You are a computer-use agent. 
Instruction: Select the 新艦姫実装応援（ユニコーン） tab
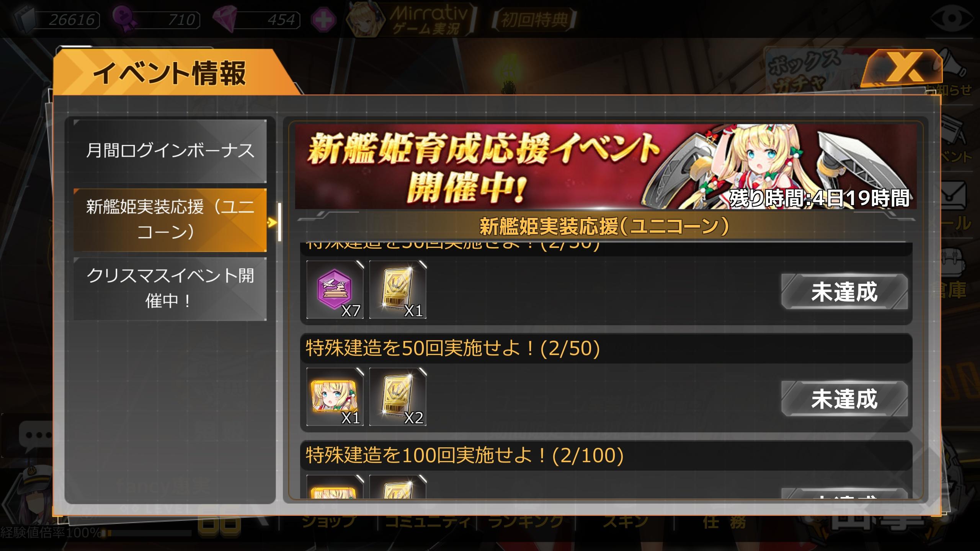(x=170, y=220)
